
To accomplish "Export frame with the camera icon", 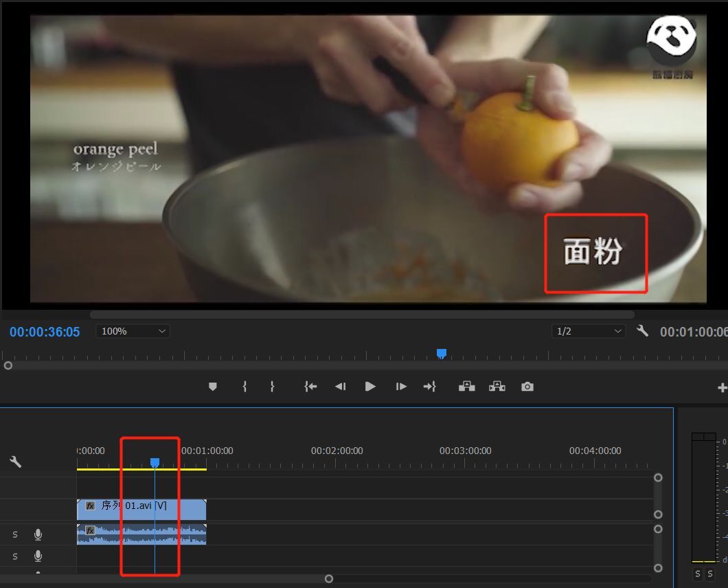I will pyautogui.click(x=527, y=387).
